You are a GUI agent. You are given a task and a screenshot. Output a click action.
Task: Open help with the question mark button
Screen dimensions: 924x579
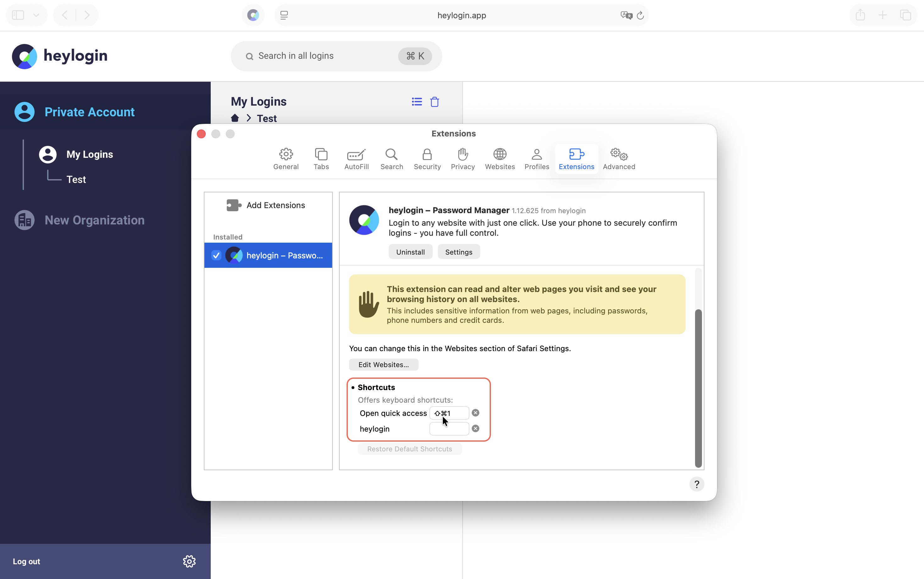tap(696, 484)
